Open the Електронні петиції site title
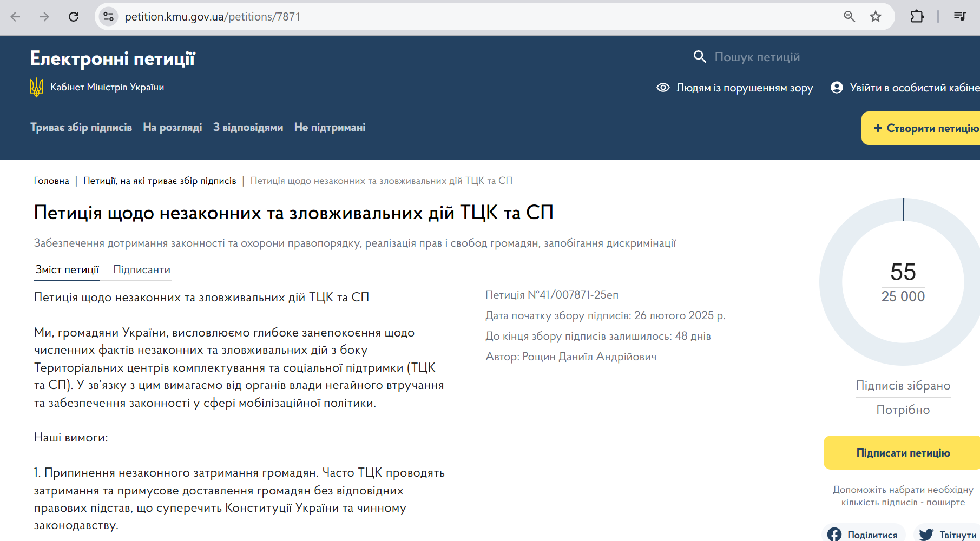980x541 pixels. point(113,58)
